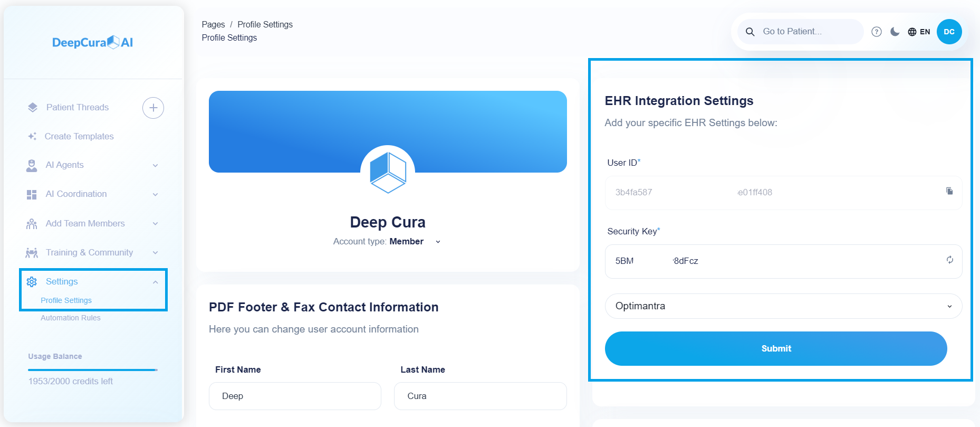Image resolution: width=980 pixels, height=427 pixels.
Task: Collapse the Settings submenu chevron
Action: [x=156, y=282]
